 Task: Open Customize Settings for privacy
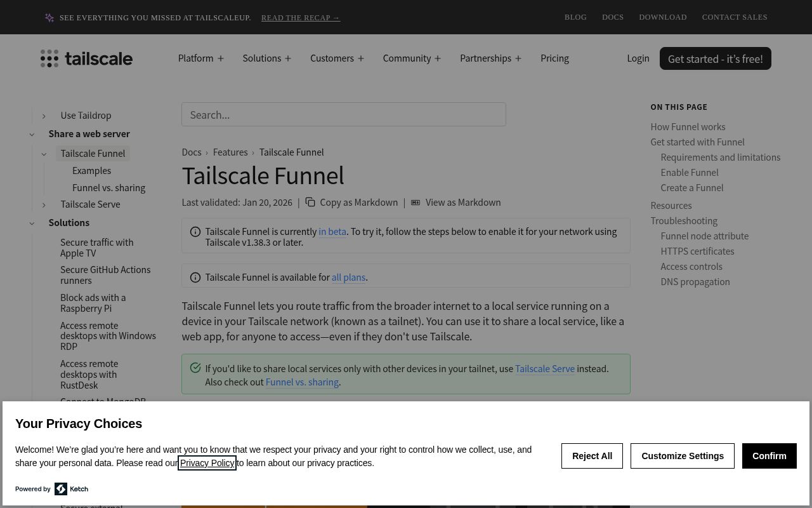pyautogui.click(x=683, y=456)
